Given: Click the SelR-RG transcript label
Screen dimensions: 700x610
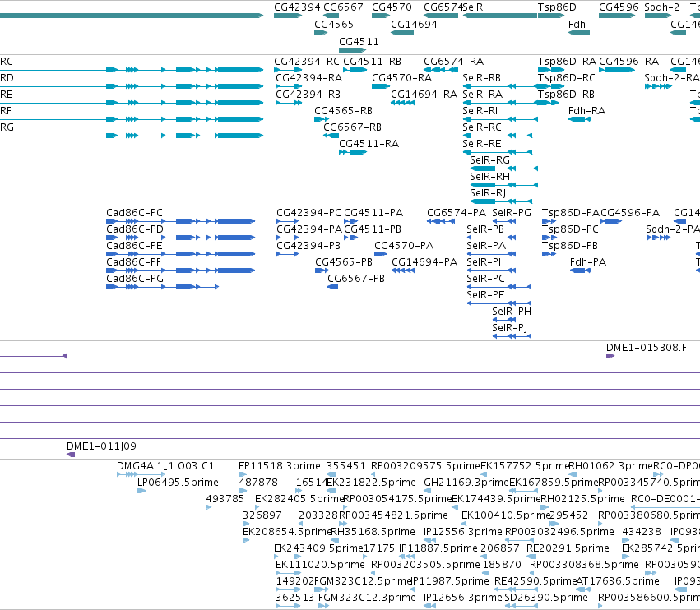Looking at the screenshot, I should pos(489,160).
